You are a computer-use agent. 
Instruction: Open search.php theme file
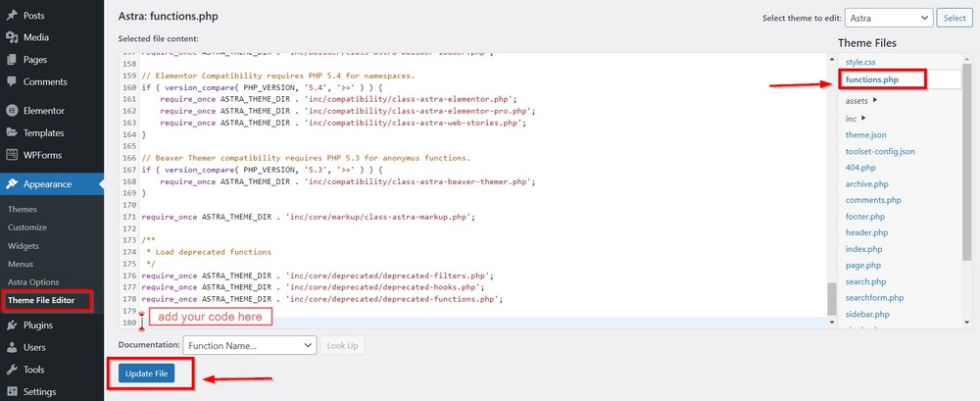click(x=865, y=281)
